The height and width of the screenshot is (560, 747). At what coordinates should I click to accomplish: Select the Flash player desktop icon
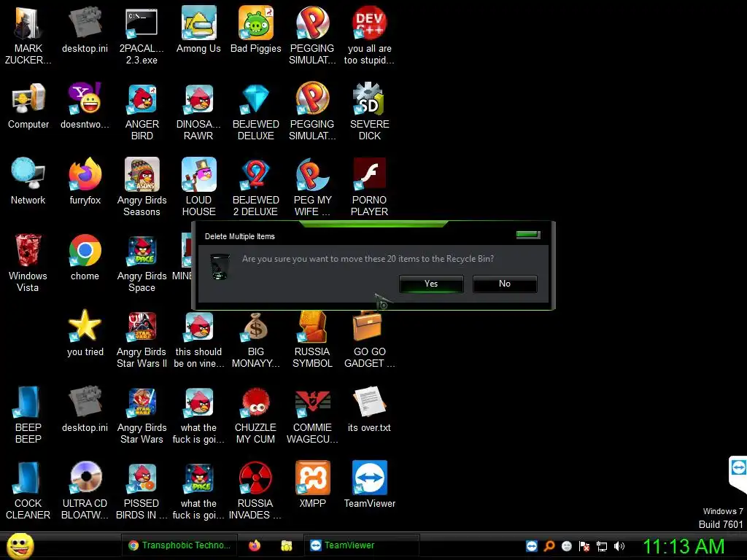point(369,187)
